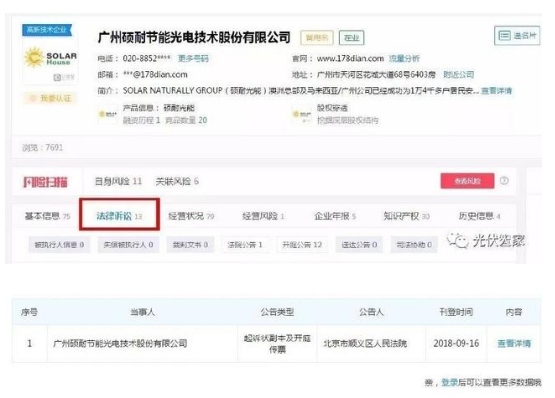Click 竞品数量 20

pyautogui.click(x=186, y=120)
